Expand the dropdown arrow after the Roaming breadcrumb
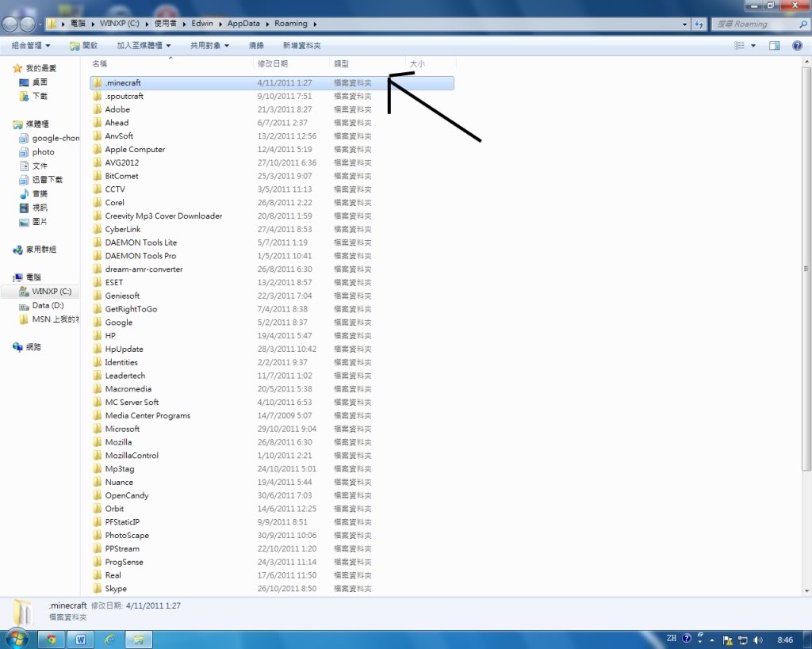The width and height of the screenshot is (812, 649). (315, 24)
